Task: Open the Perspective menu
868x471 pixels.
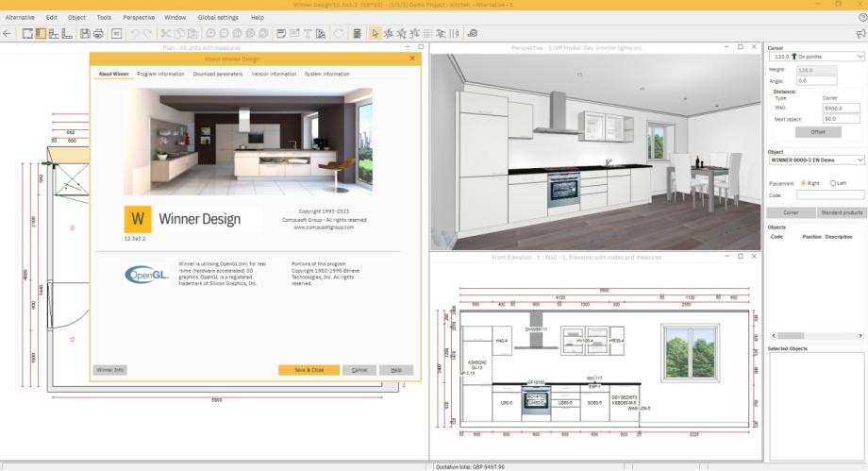Action: (139, 17)
